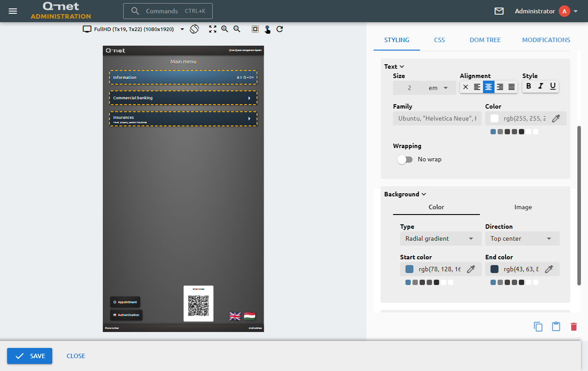The image size is (588, 371).
Task: Switch to the DOM TREE tab
Action: tap(485, 40)
